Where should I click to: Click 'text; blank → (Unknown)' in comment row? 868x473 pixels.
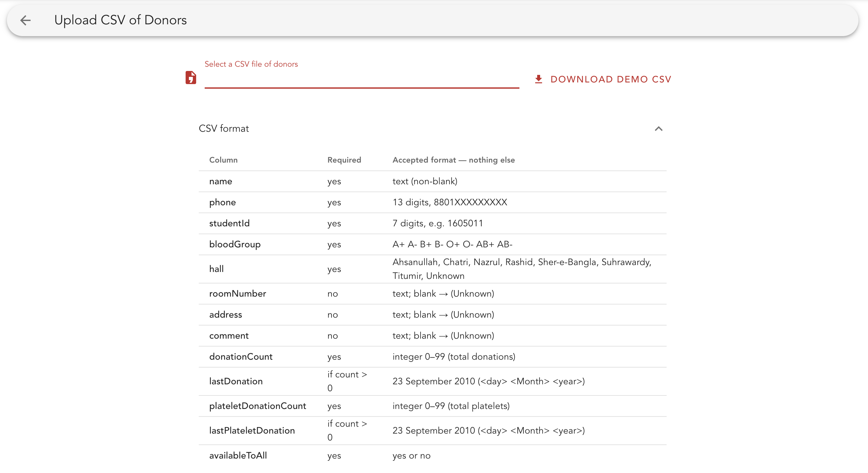tap(443, 336)
